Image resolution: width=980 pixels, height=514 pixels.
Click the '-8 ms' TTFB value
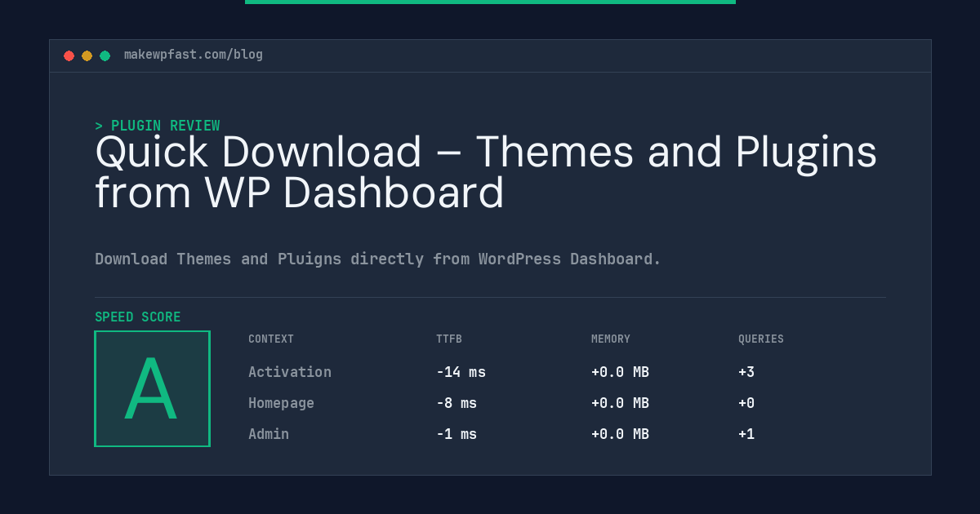click(x=457, y=403)
